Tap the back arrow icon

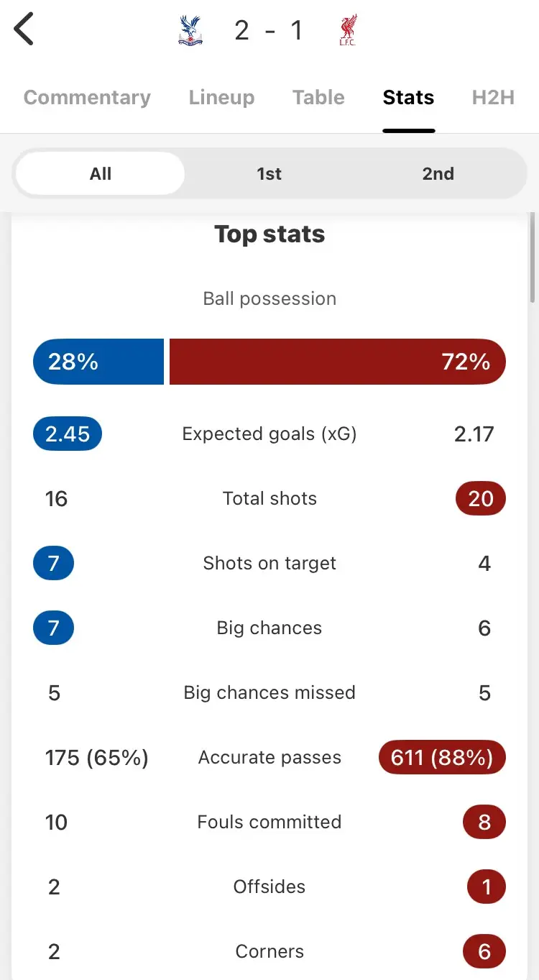[24, 30]
